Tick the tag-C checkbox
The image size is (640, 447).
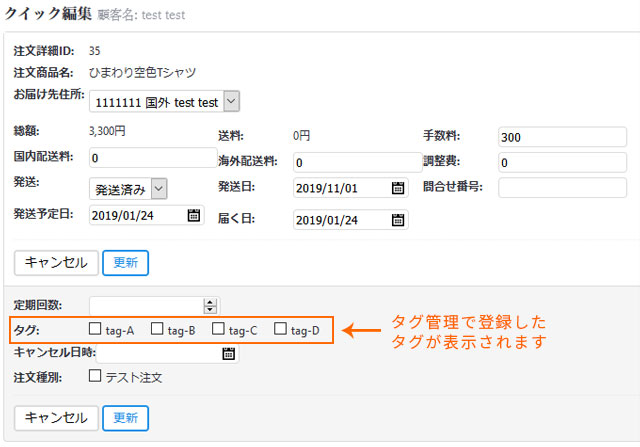pyautogui.click(x=219, y=329)
